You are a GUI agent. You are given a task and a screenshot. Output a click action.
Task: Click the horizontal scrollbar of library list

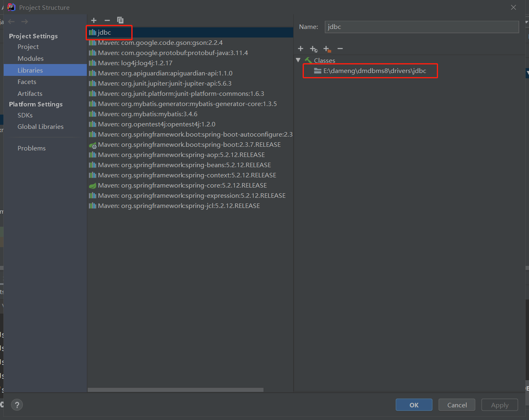point(175,390)
